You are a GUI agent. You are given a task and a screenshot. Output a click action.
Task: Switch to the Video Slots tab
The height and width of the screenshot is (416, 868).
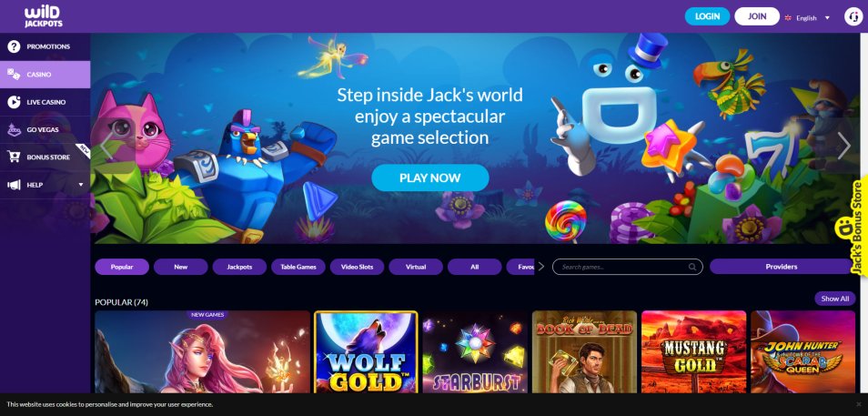(x=357, y=267)
